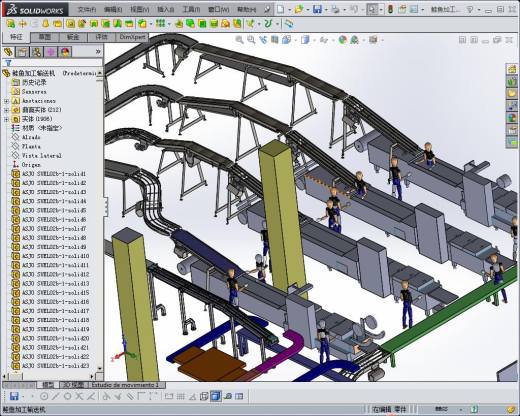Click the Section View icon
This screenshot has width=520, height=416.
(x=274, y=40)
